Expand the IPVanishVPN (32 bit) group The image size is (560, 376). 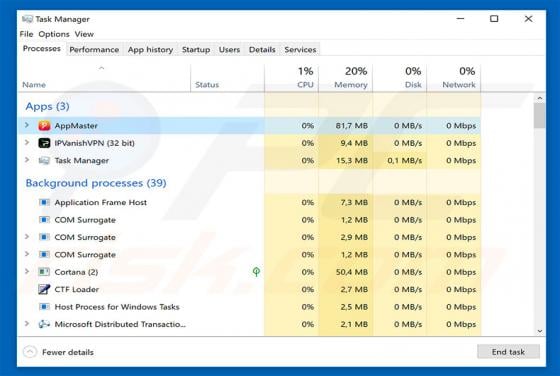[x=27, y=143]
